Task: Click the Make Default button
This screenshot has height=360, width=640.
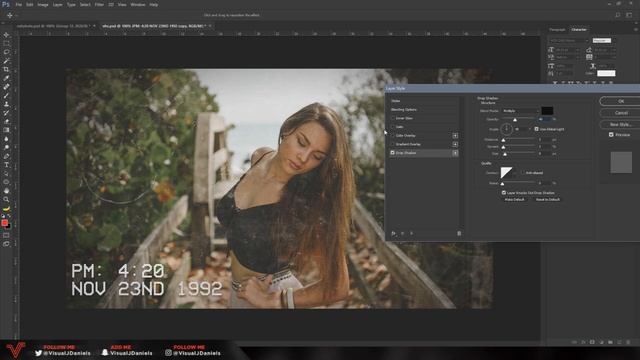Action: (x=514, y=200)
